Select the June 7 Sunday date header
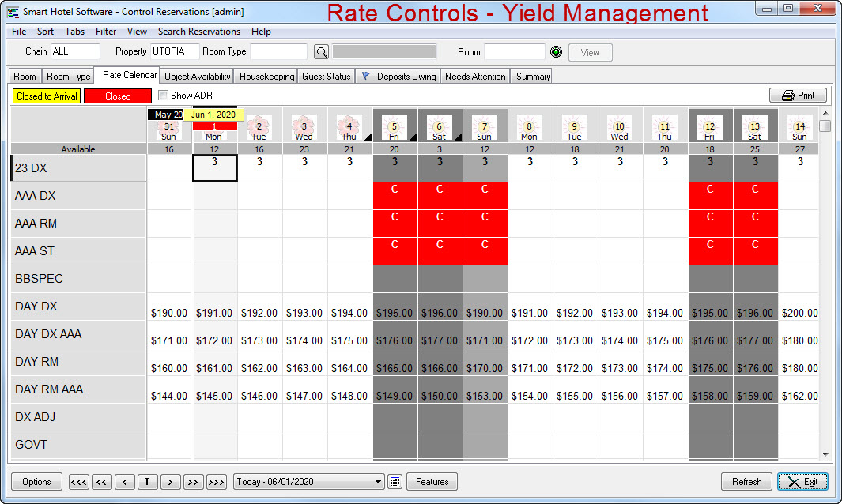The width and height of the screenshot is (842, 504). 485,126
